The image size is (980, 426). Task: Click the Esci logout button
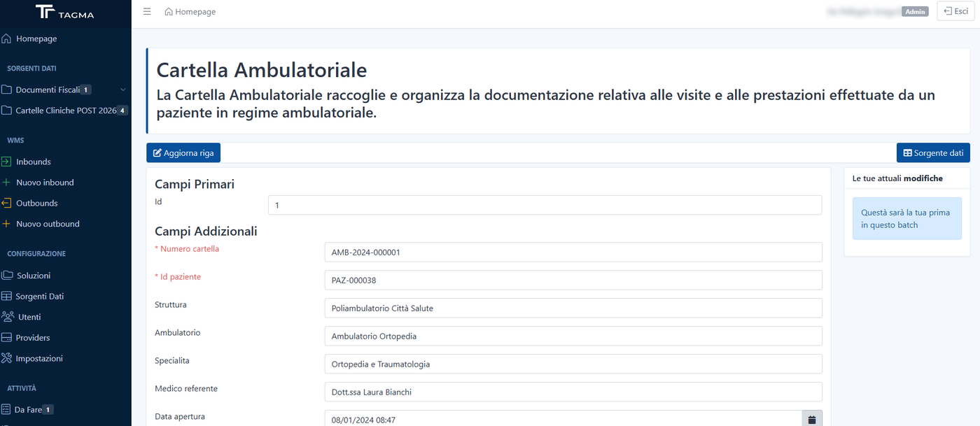(x=955, y=11)
